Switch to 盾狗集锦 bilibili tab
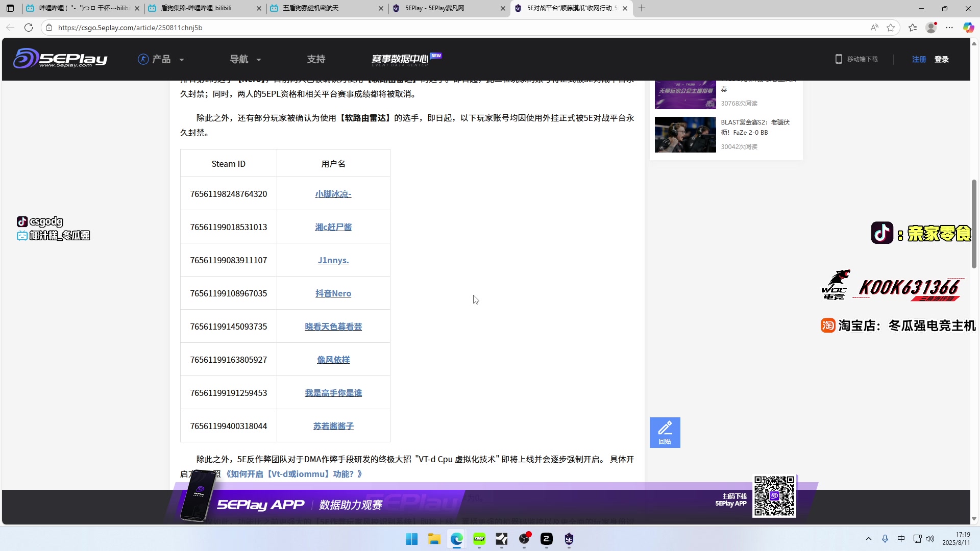980x551 pixels. (x=205, y=8)
